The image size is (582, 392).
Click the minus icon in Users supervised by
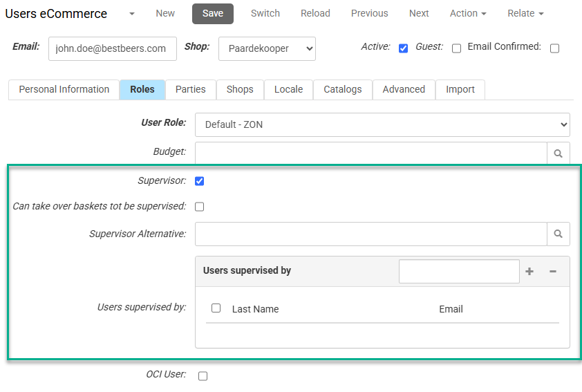[553, 272]
